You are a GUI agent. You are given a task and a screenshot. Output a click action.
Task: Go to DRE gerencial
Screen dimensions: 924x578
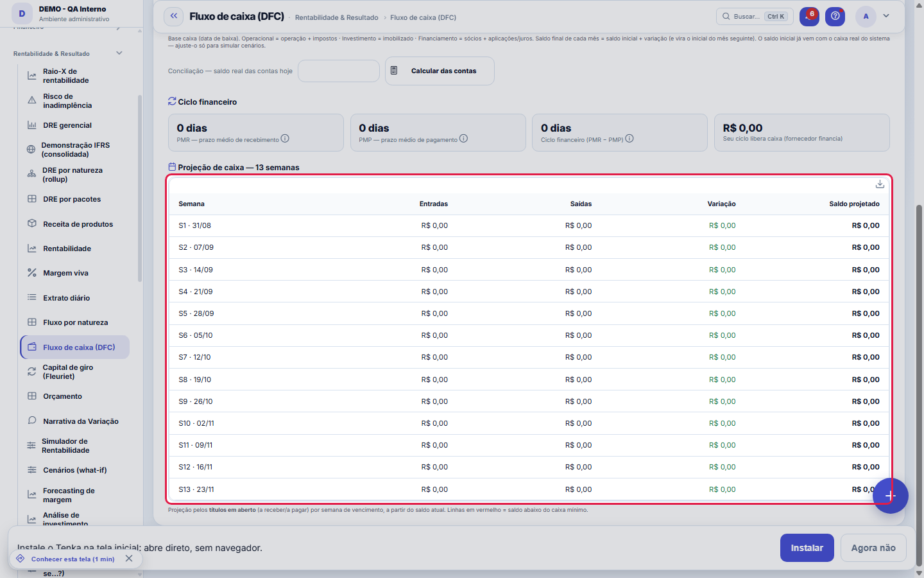tap(74, 125)
